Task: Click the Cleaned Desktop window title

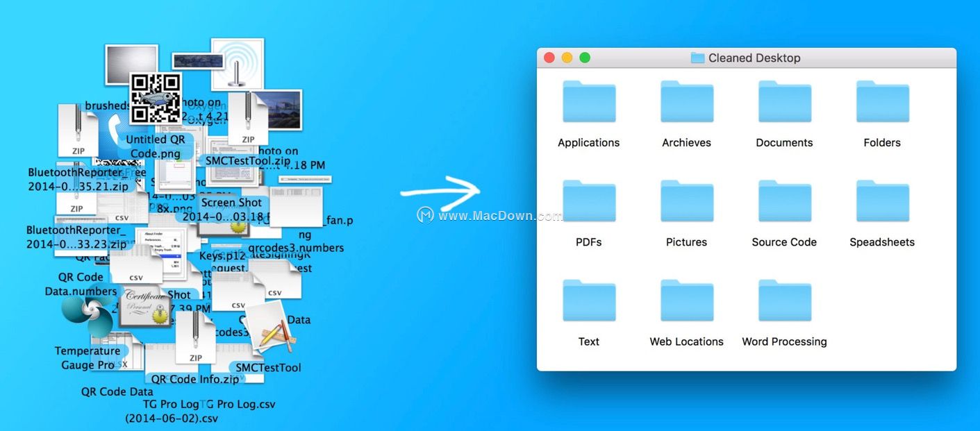Action: [754, 58]
